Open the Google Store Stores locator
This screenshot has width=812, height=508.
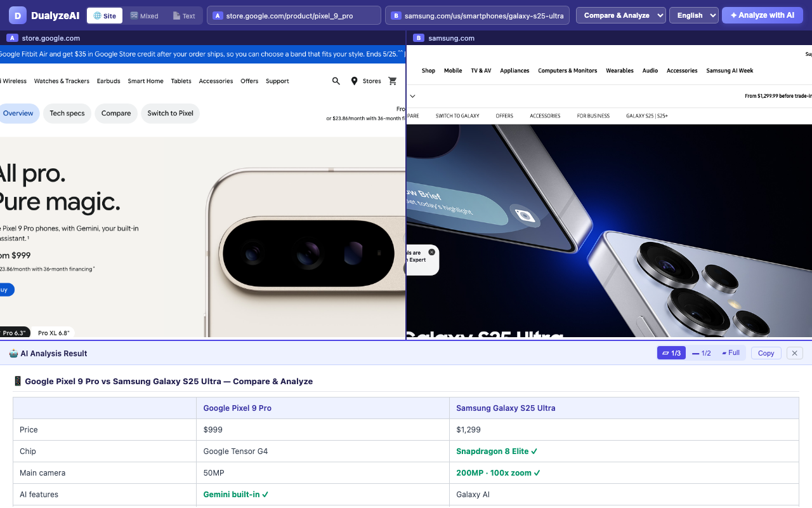(x=366, y=81)
